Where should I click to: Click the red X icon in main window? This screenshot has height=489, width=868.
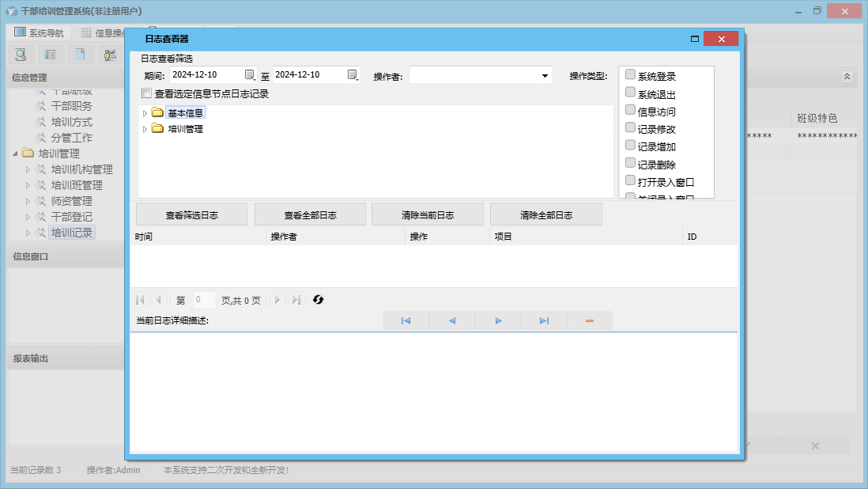(815, 445)
